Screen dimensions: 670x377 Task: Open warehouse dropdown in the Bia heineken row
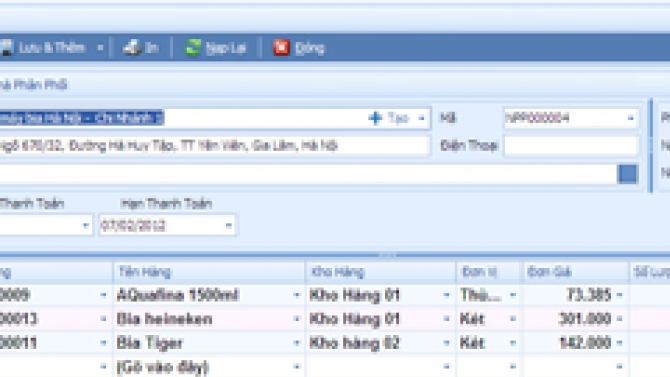pos(447,319)
